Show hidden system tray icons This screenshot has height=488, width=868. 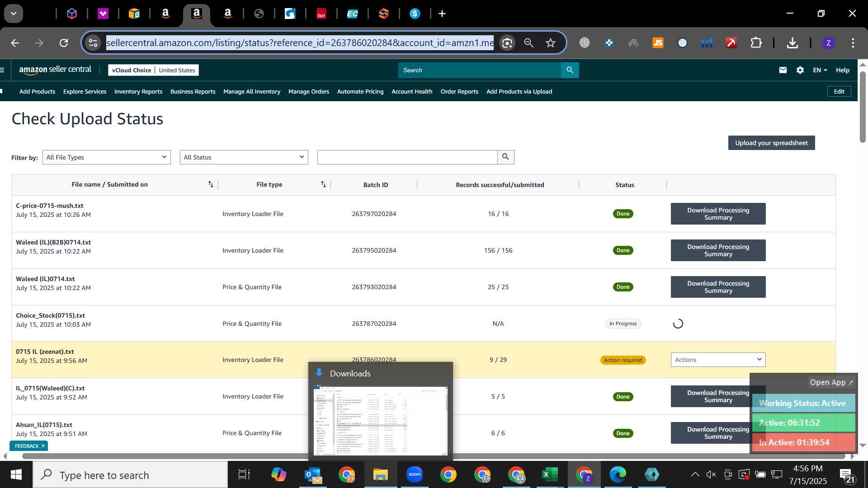[x=695, y=474]
